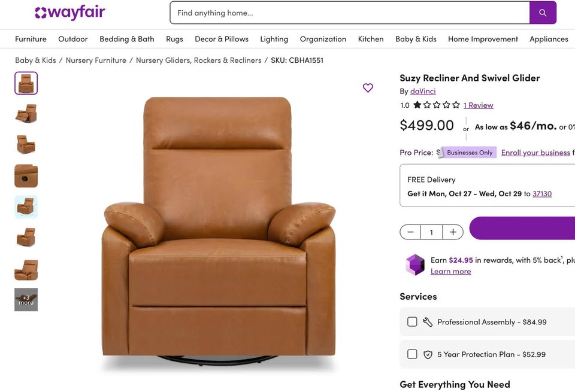575x392 pixels.
Task: Show the +3 more product images
Action: click(x=26, y=300)
